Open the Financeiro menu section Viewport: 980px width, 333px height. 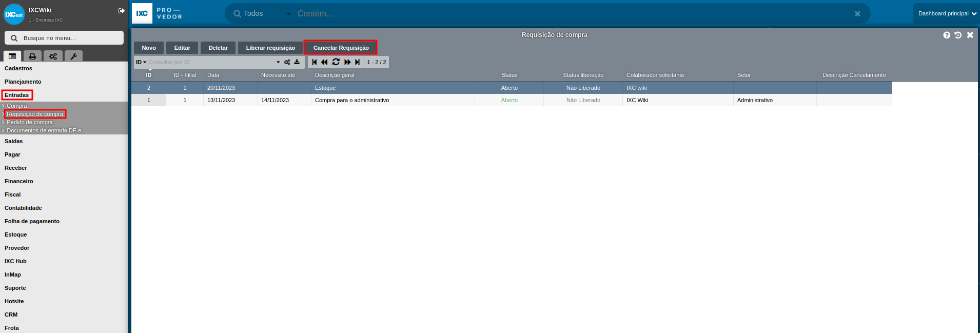pos(19,181)
